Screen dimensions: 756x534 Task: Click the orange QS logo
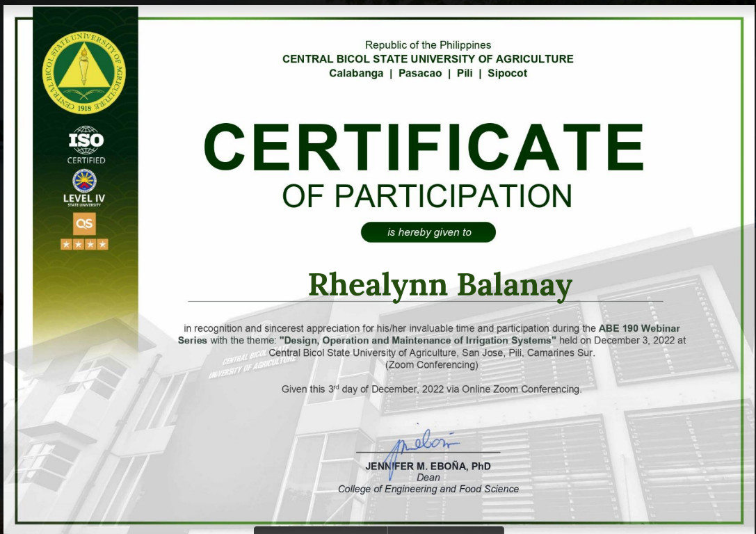pyautogui.click(x=84, y=224)
